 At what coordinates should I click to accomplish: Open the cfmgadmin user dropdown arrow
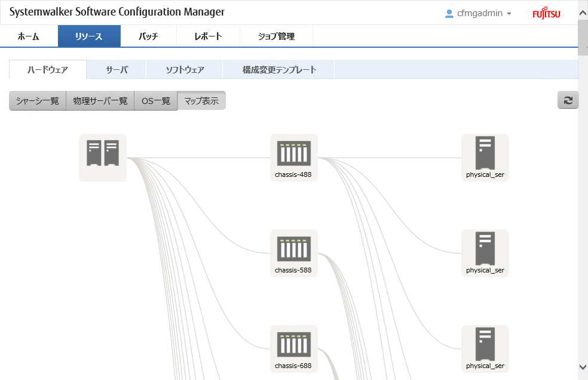point(509,14)
